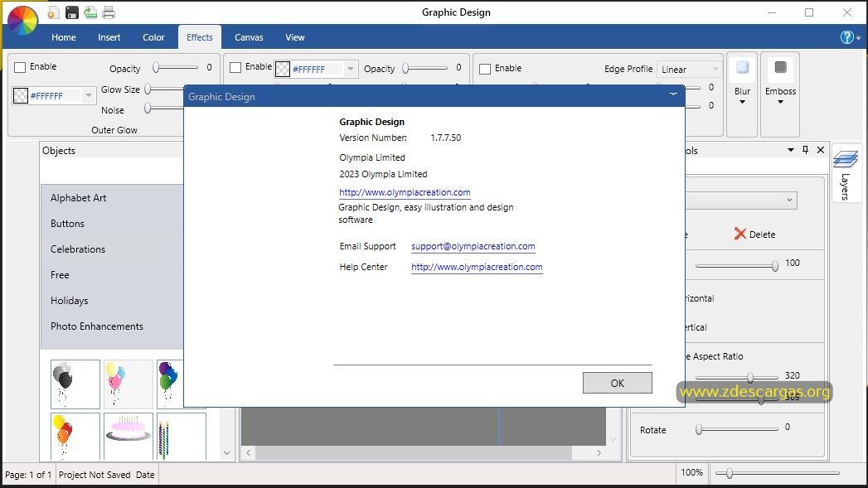Open the Help Center website link
Image resolution: width=868 pixels, height=488 pixels.
click(477, 267)
